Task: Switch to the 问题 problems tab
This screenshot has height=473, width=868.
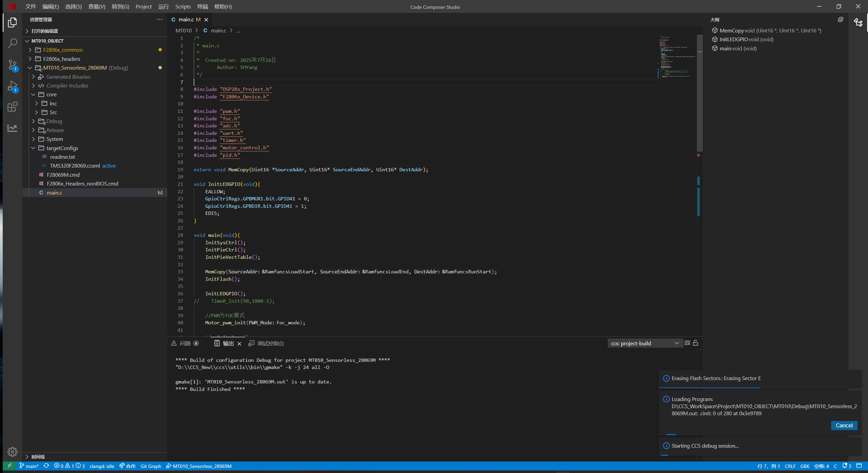Action: [185, 343]
